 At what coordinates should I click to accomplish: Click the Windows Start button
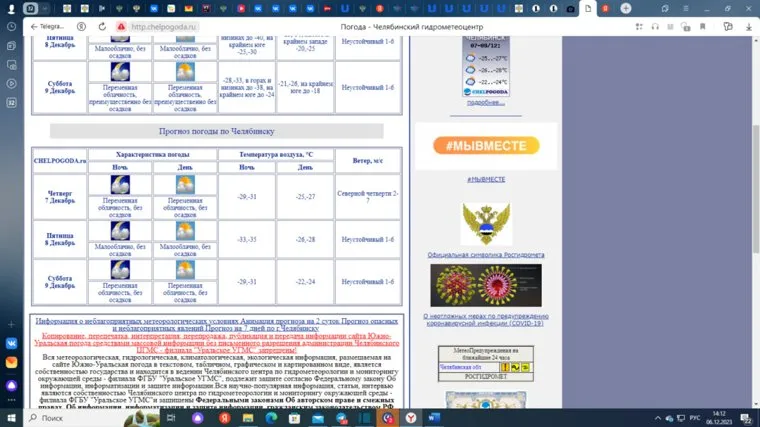(x=11, y=417)
